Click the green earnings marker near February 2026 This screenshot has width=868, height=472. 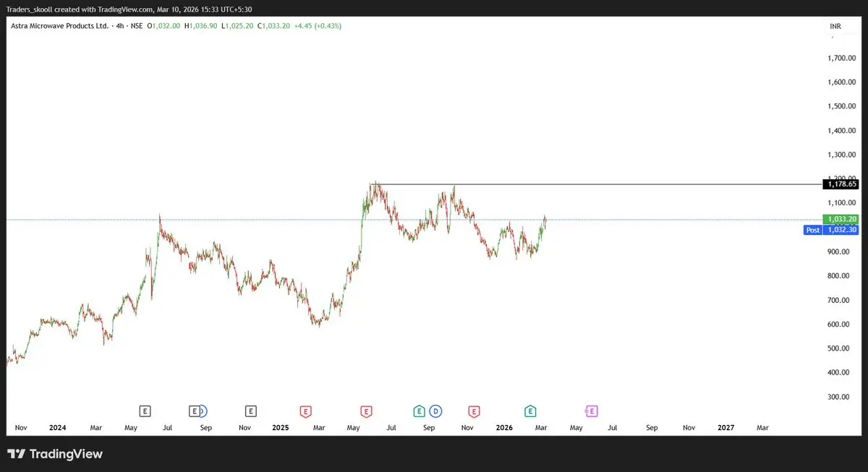coord(530,411)
